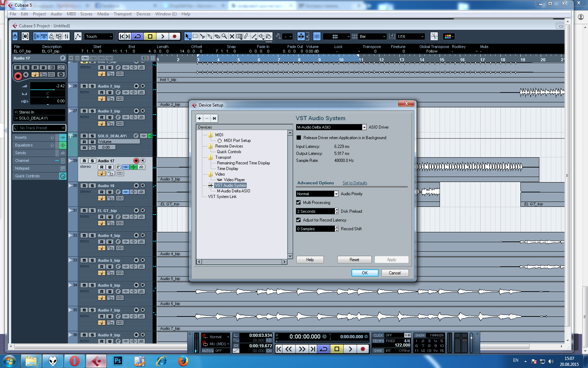
Task: Open the MIDI menu
Action: coord(71,14)
